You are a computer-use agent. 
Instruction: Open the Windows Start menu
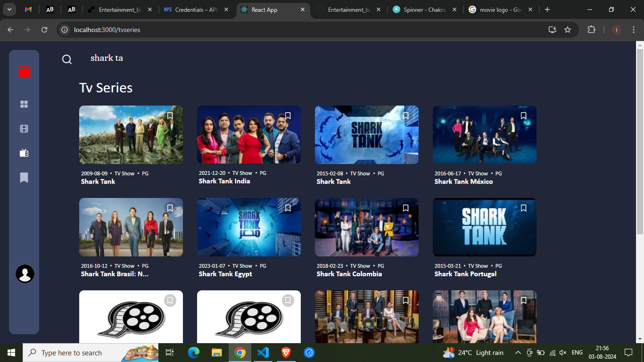point(11,353)
